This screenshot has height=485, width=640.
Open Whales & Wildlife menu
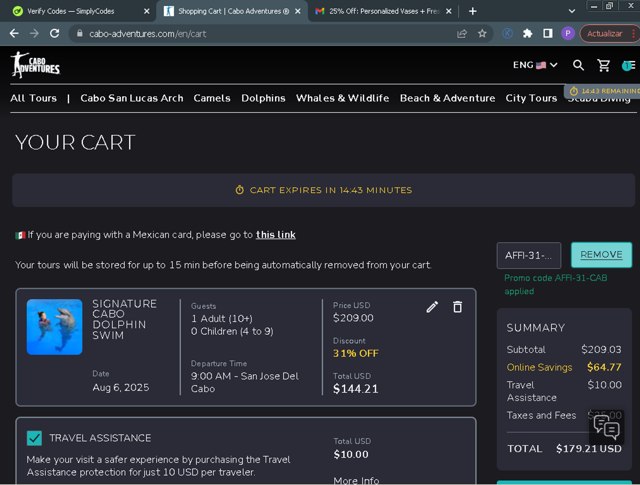(342, 98)
